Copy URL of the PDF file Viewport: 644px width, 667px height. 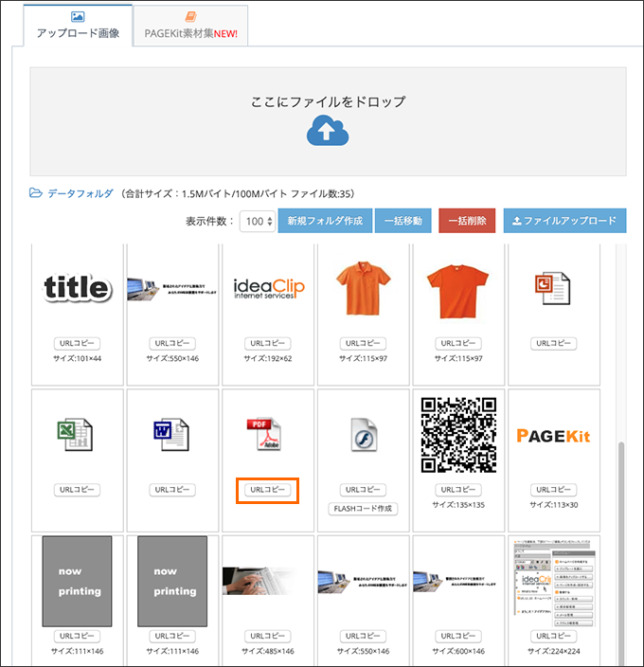pyautogui.click(x=268, y=490)
